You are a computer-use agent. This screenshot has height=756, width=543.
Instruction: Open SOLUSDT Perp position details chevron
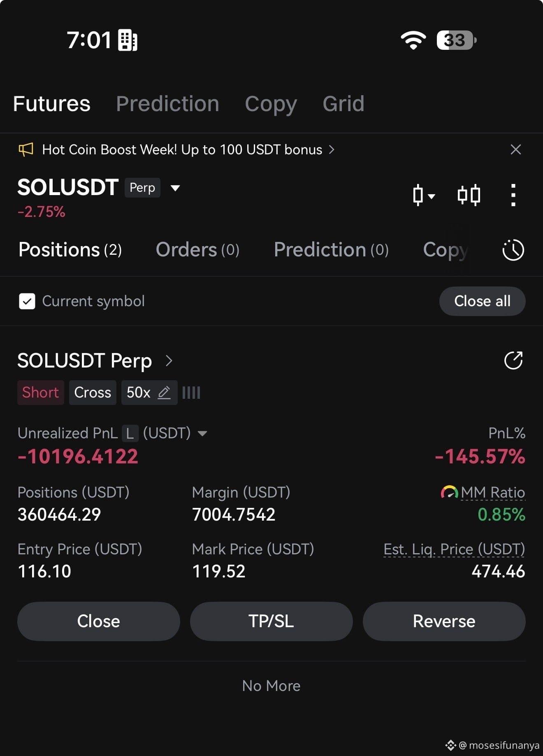pos(169,361)
